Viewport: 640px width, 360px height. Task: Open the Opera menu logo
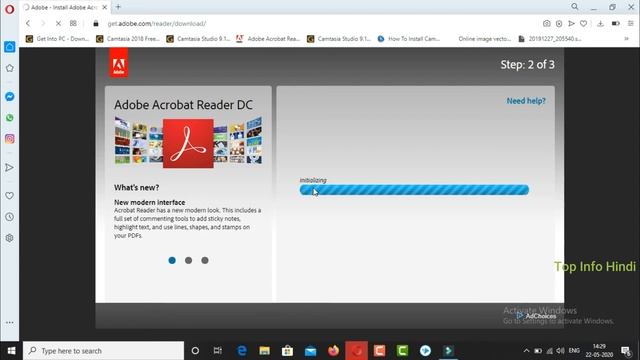(x=9, y=9)
